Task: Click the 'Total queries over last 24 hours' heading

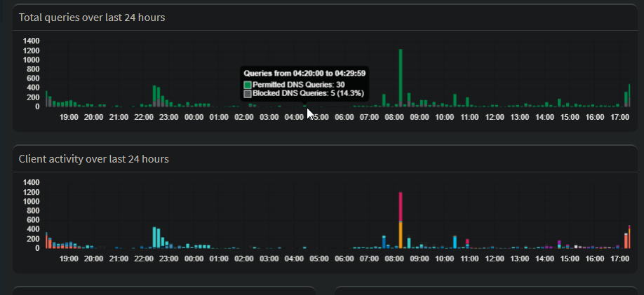Action: pyautogui.click(x=92, y=18)
